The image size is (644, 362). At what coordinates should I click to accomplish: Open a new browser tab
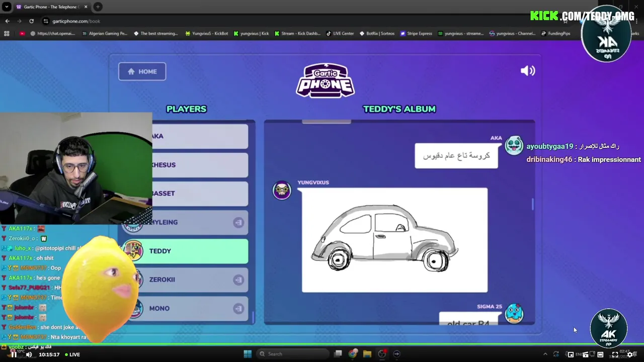point(98,7)
